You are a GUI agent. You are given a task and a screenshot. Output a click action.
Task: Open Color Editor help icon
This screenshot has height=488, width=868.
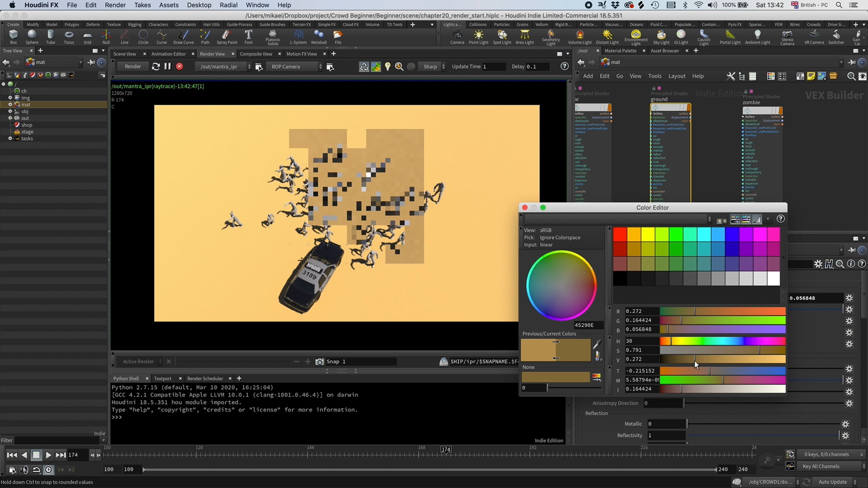(x=780, y=219)
